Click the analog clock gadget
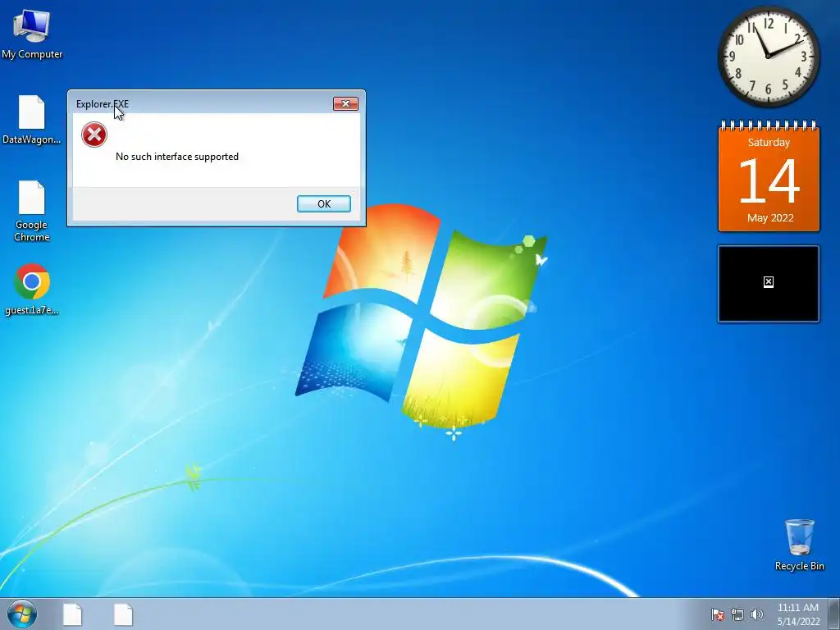Image resolution: width=840 pixels, height=630 pixels. (x=768, y=56)
